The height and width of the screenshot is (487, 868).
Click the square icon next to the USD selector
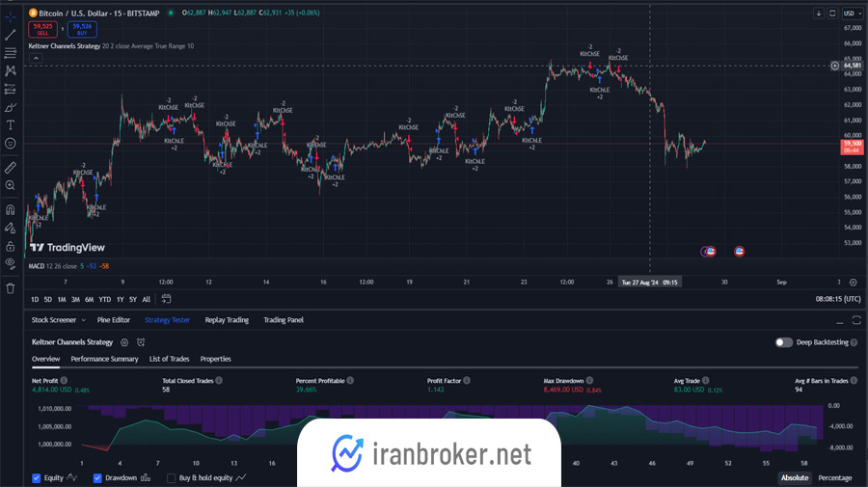tap(832, 14)
